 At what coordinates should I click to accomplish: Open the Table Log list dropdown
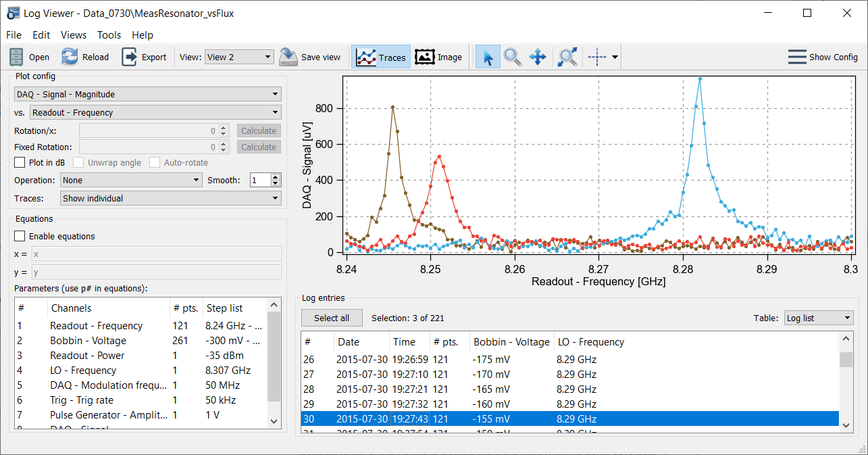(x=818, y=318)
